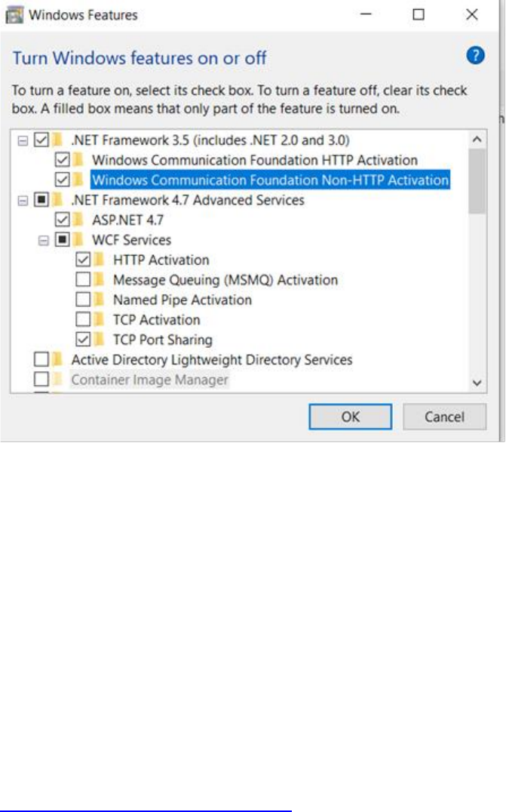Click the Windows Features title bar icon
The width and height of the screenshot is (506, 812).
[14, 14]
